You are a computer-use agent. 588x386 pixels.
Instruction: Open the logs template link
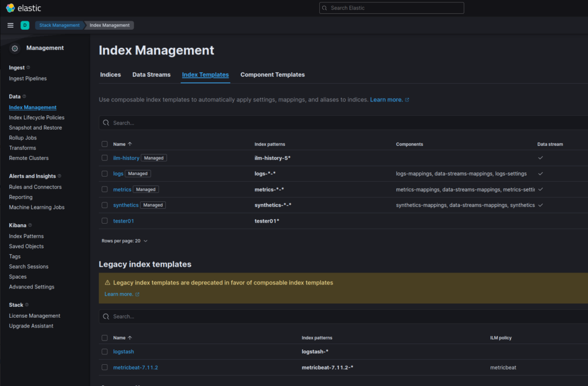pos(118,174)
